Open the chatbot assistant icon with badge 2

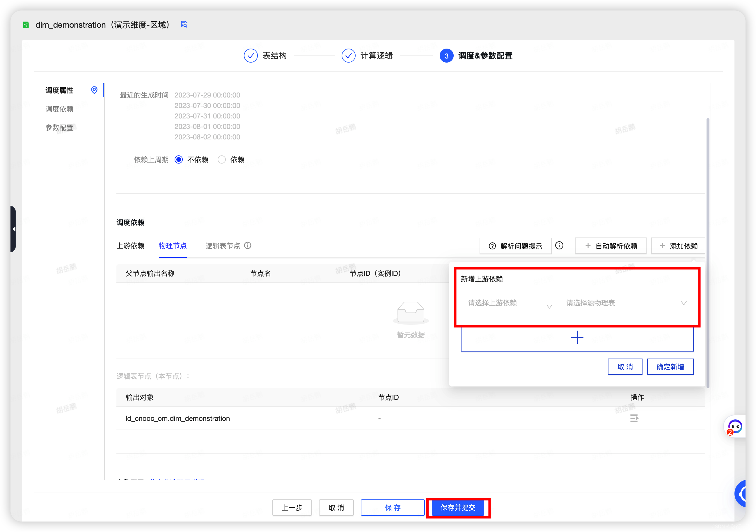click(735, 427)
